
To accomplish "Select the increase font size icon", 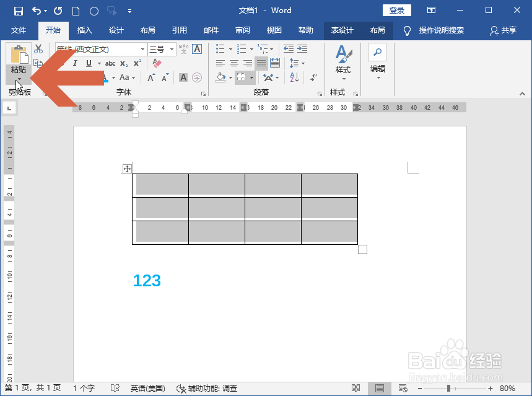I will pos(151,77).
